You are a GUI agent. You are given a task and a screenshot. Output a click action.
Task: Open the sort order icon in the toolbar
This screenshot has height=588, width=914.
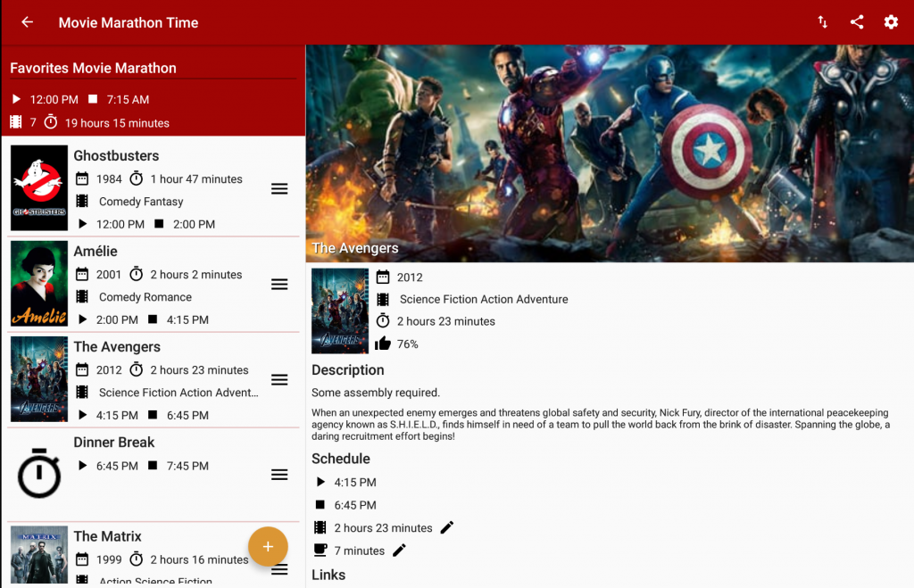point(822,22)
